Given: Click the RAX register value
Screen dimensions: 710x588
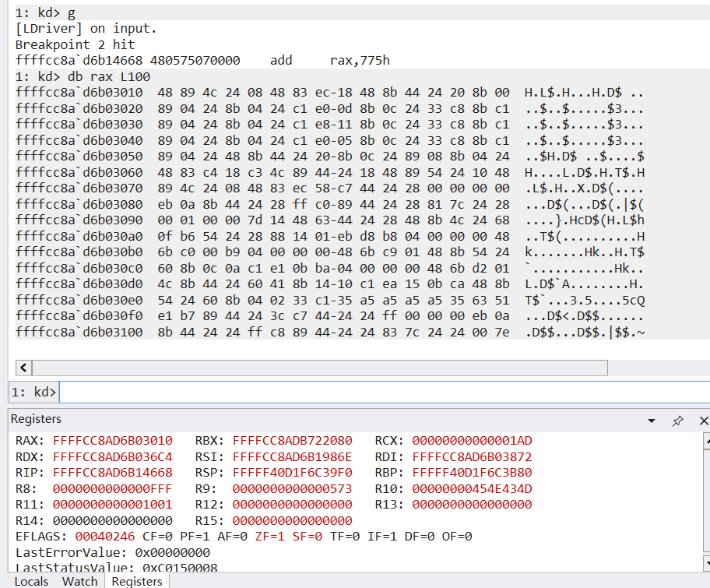Looking at the screenshot, I should click(x=113, y=441).
